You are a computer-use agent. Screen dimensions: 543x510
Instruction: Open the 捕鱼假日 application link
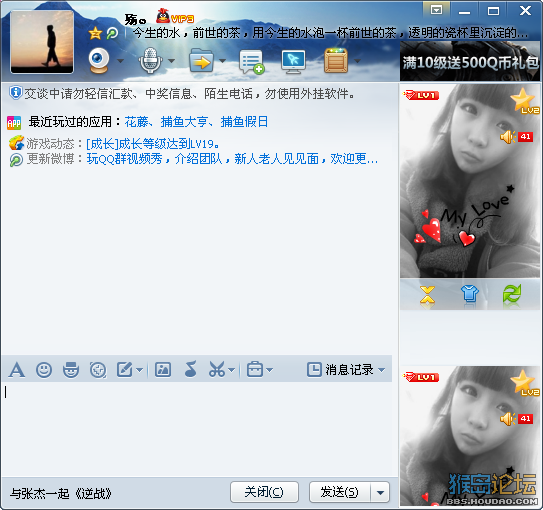(244, 122)
